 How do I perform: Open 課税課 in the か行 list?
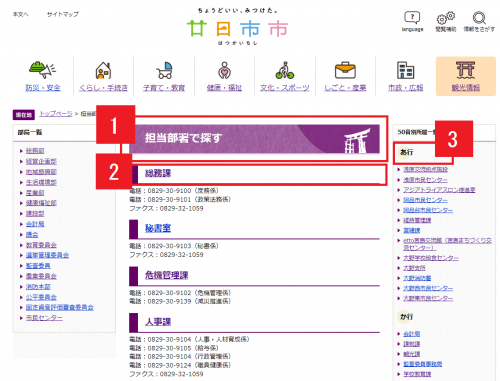click(412, 344)
